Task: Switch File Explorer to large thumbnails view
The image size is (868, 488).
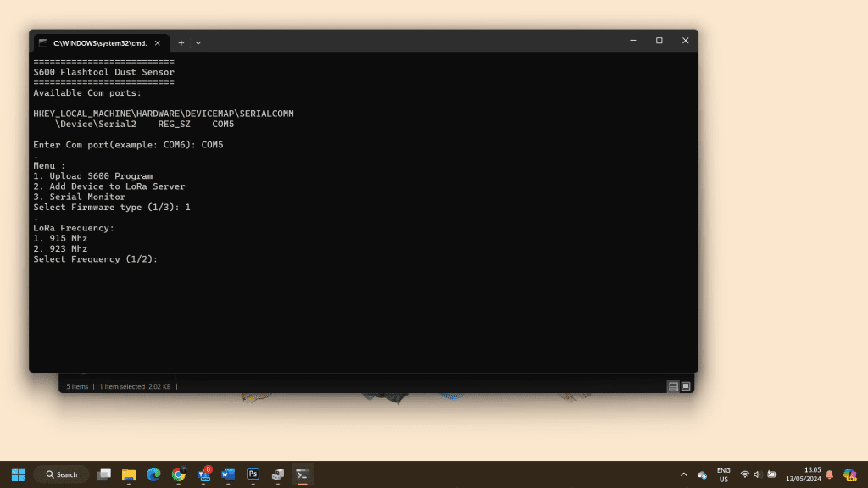Action: click(x=686, y=386)
